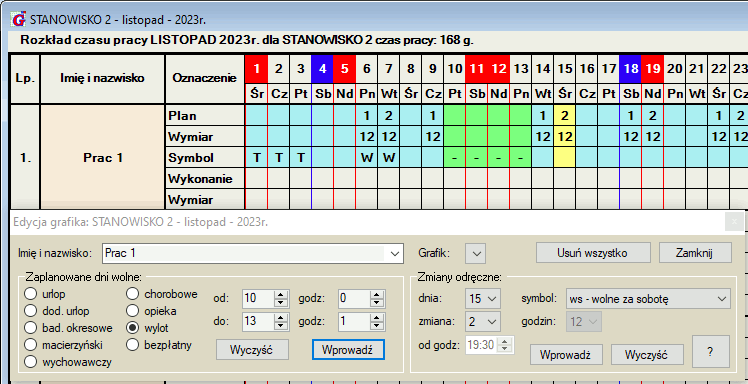Click the od day spinner arrows
Viewport: 748px width, 384px height.
tap(280, 299)
